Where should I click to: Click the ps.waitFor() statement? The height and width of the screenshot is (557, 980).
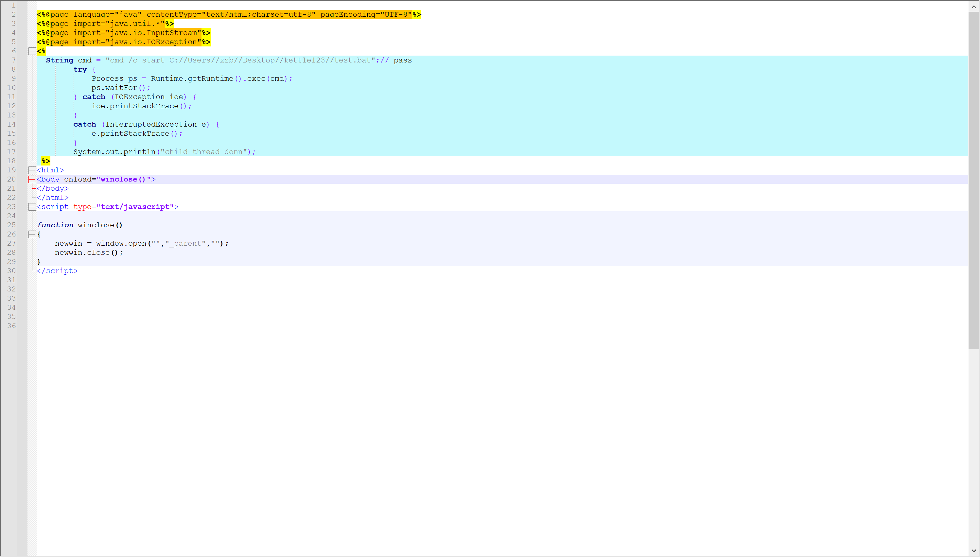click(121, 88)
